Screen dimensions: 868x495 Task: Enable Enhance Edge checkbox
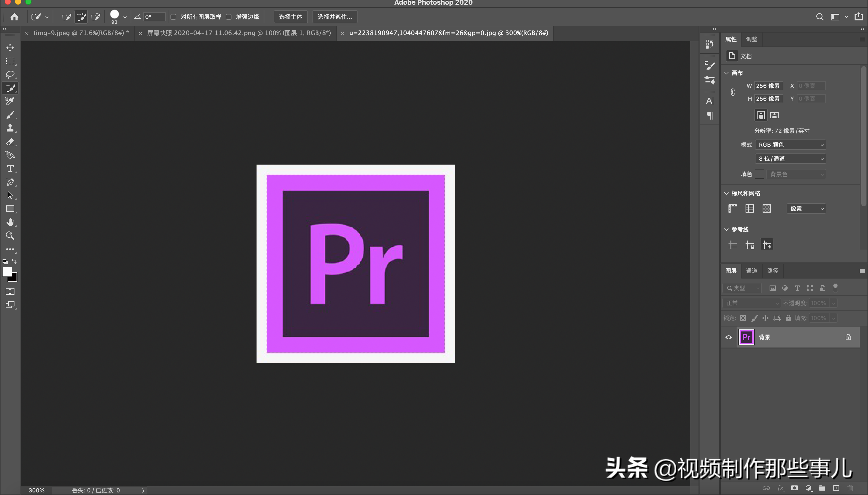pos(229,17)
